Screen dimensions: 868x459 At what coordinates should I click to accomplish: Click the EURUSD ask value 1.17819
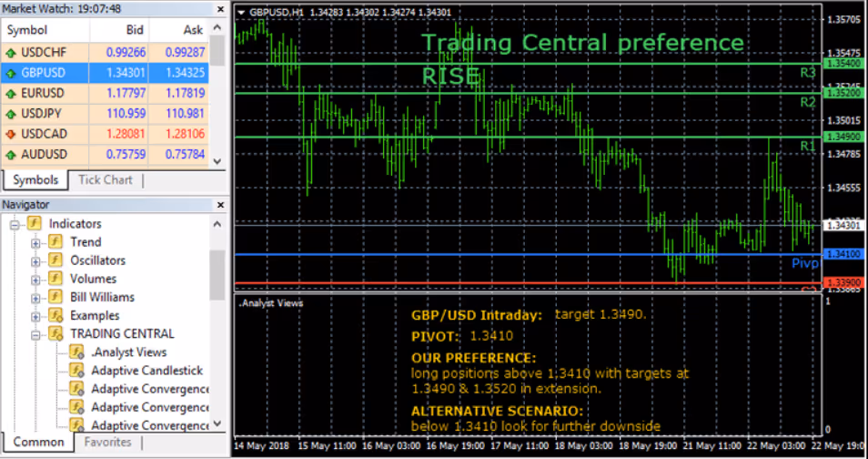click(186, 93)
